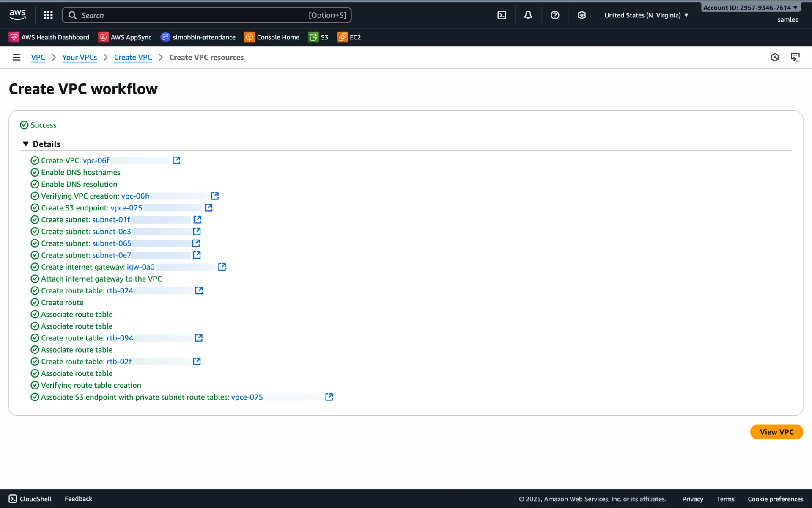The width and height of the screenshot is (812, 508).
Task: Collapse the Details section
Action: (x=26, y=144)
